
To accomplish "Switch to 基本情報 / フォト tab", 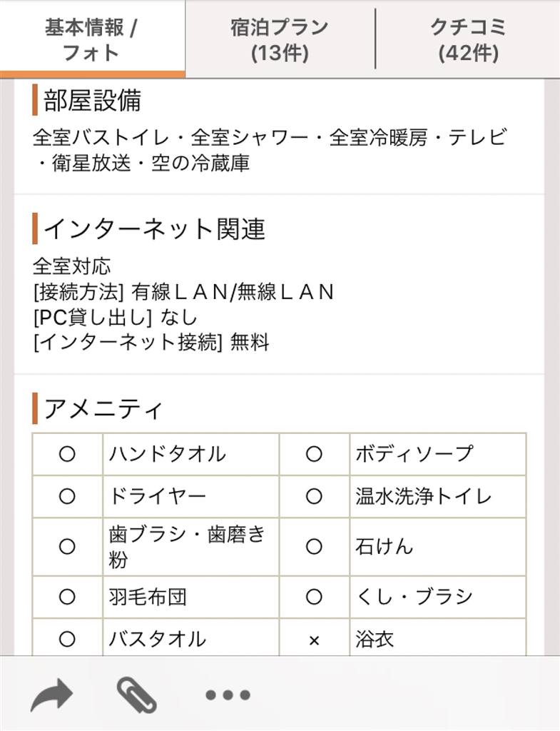I will (x=92, y=39).
